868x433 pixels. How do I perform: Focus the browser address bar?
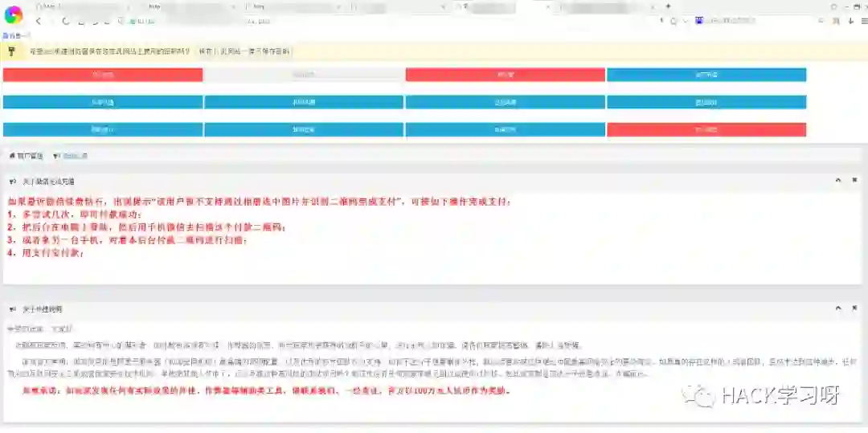[x=387, y=21]
